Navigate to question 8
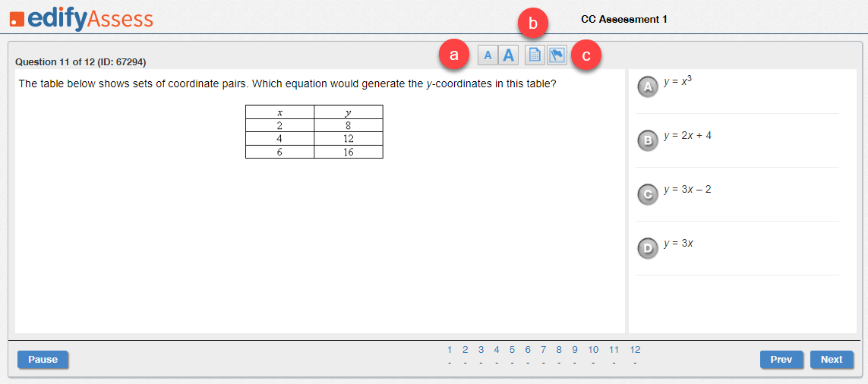Viewport: 868px width, 384px height. [559, 350]
